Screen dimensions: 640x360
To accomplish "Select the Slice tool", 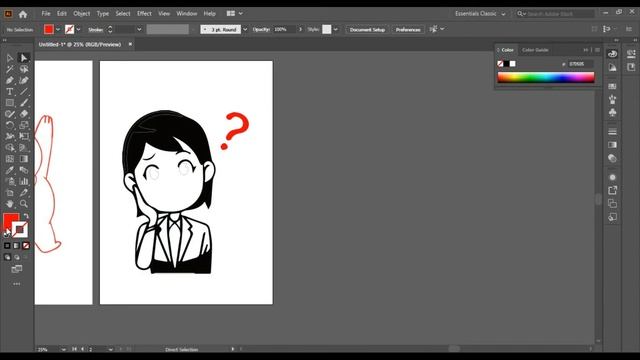I will (x=24, y=193).
